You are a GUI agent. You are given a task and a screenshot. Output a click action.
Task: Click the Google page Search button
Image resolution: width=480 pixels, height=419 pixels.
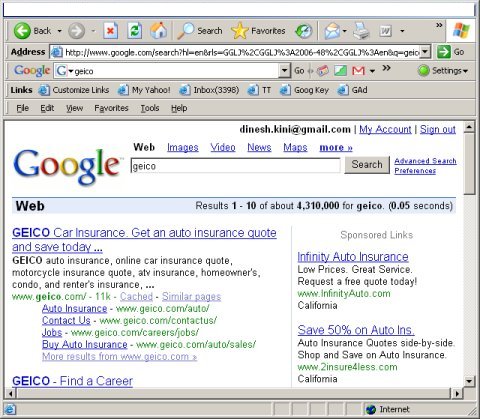(x=367, y=165)
